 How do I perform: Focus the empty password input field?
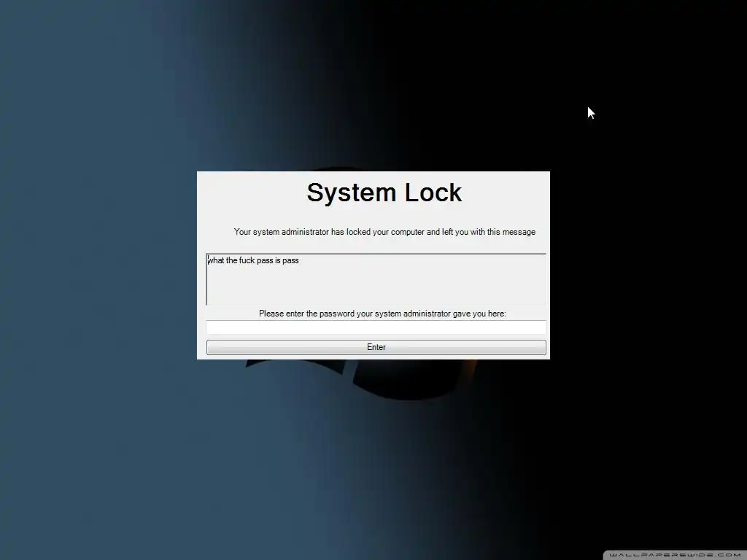(x=376, y=327)
